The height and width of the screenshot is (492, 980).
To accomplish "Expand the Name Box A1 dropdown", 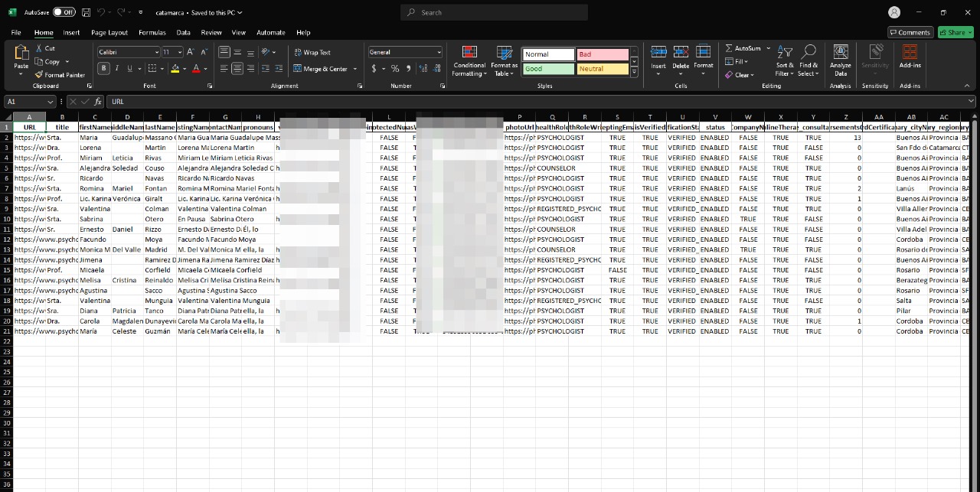I will [51, 101].
